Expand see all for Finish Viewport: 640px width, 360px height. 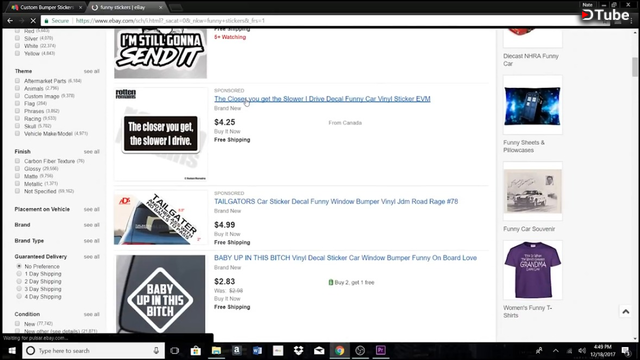point(91,151)
